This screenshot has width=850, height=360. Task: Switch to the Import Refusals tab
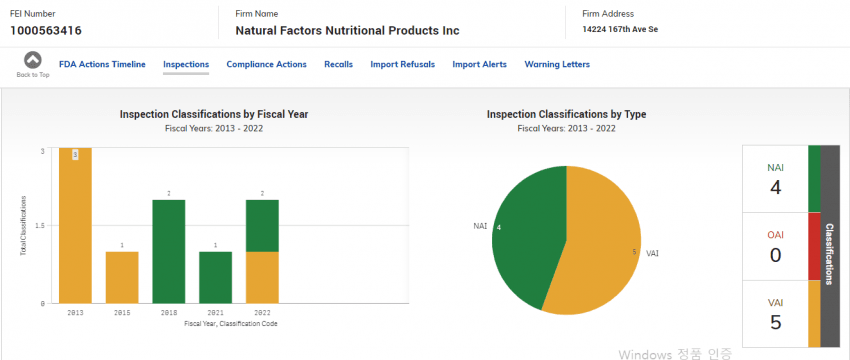[402, 64]
